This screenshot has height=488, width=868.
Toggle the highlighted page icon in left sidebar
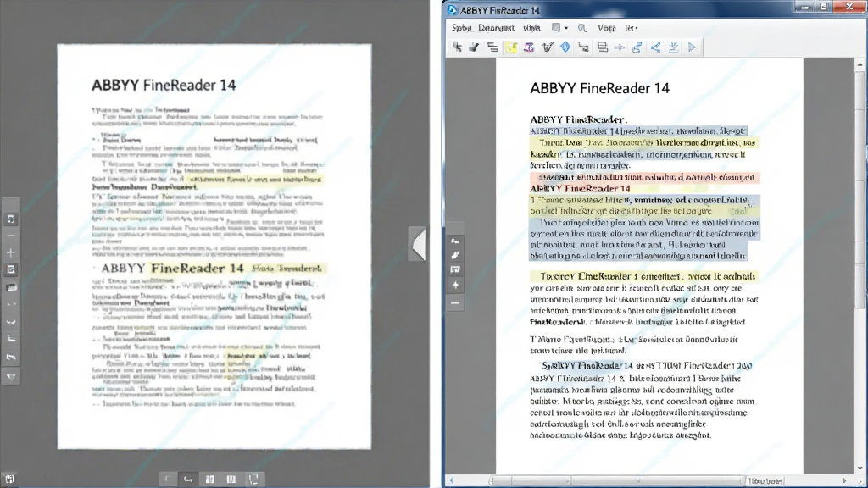(x=10, y=269)
